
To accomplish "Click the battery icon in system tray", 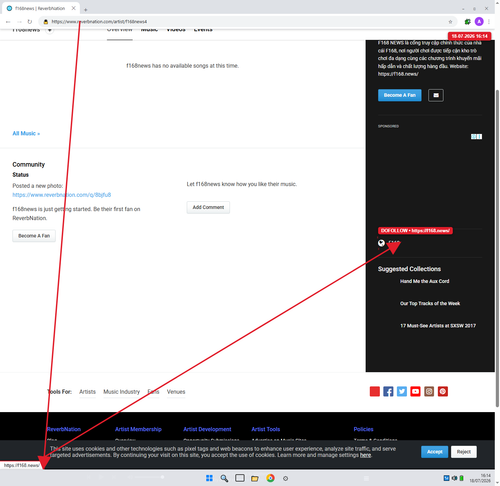I will point(461,478).
